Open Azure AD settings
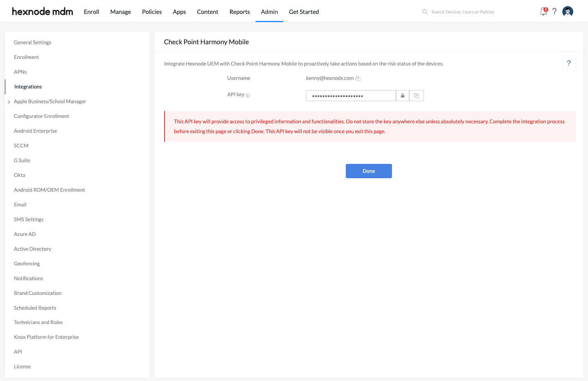This screenshot has width=588, height=381. pos(25,234)
